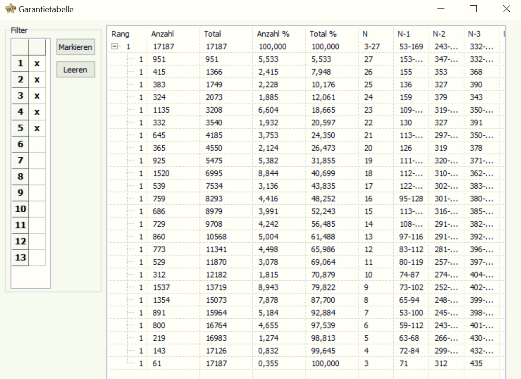
Task: Toggle the x mark for filter row 5
Action: 37,128
